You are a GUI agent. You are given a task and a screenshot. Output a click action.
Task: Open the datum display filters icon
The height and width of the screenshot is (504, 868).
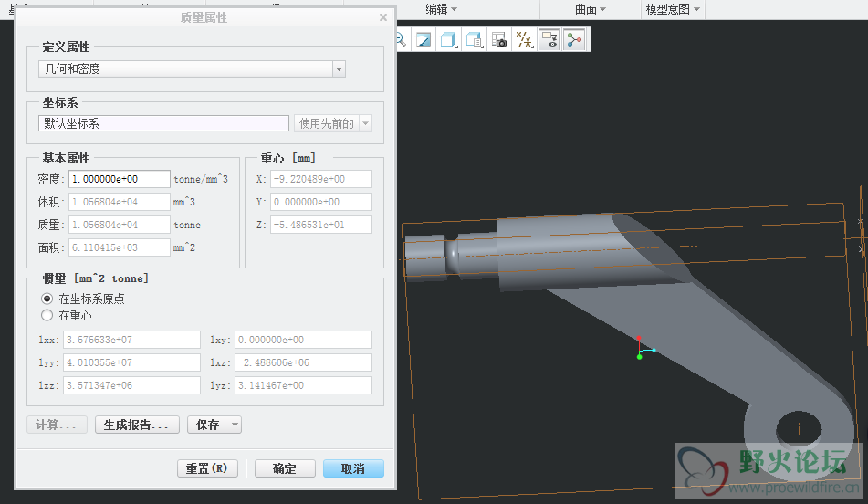[524, 40]
